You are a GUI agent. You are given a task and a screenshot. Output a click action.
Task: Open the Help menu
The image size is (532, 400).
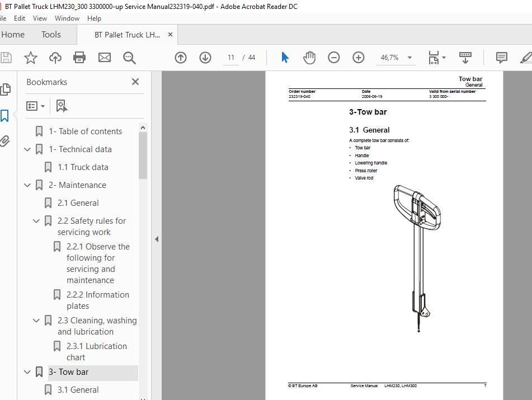[x=94, y=18]
